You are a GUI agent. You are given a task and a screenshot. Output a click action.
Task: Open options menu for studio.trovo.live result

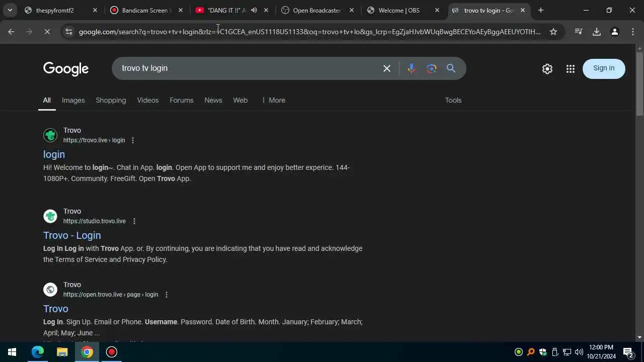(x=134, y=221)
